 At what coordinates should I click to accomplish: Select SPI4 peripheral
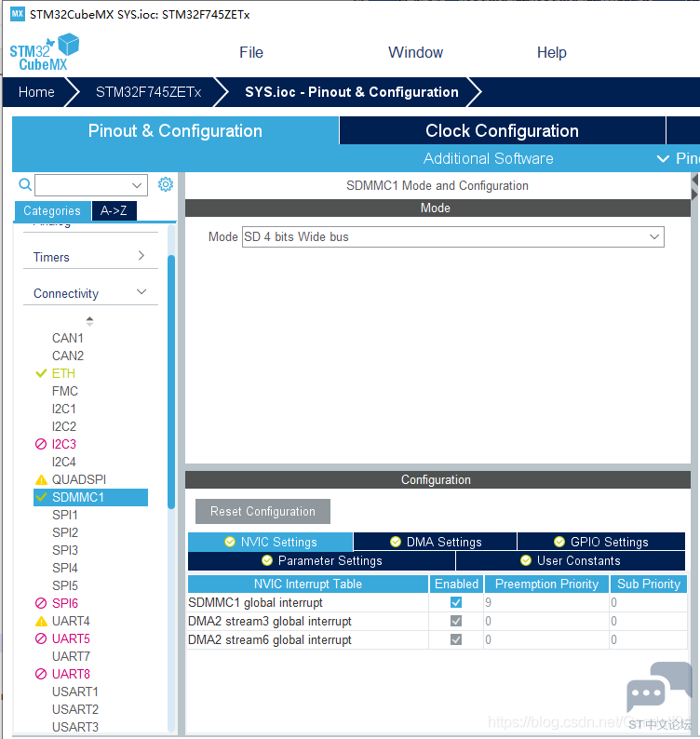coord(65,568)
